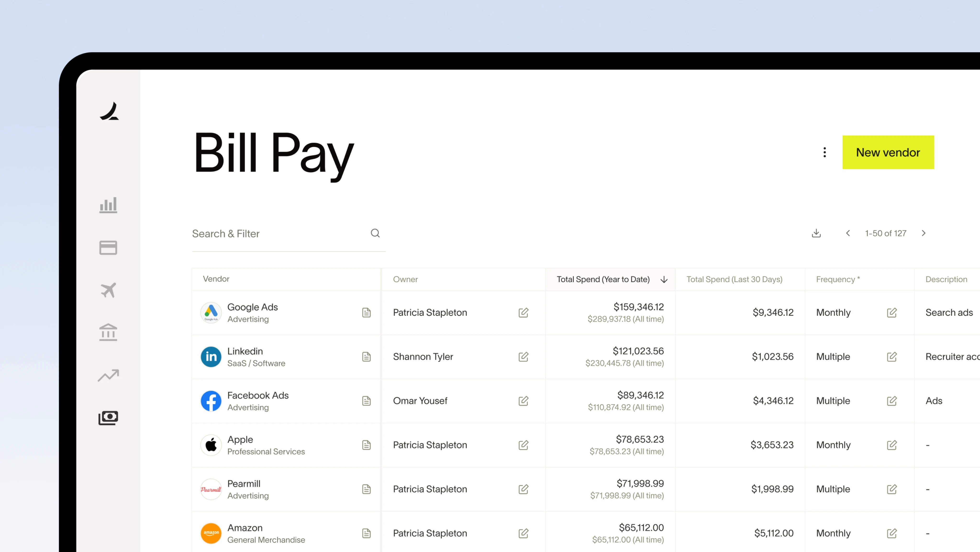Click the Ramp logo icon in sidebar
This screenshot has width=980, height=552.
tap(109, 111)
